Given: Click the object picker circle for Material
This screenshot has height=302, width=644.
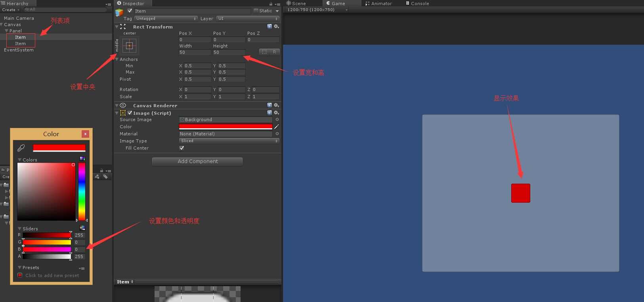Looking at the screenshot, I should (277, 134).
